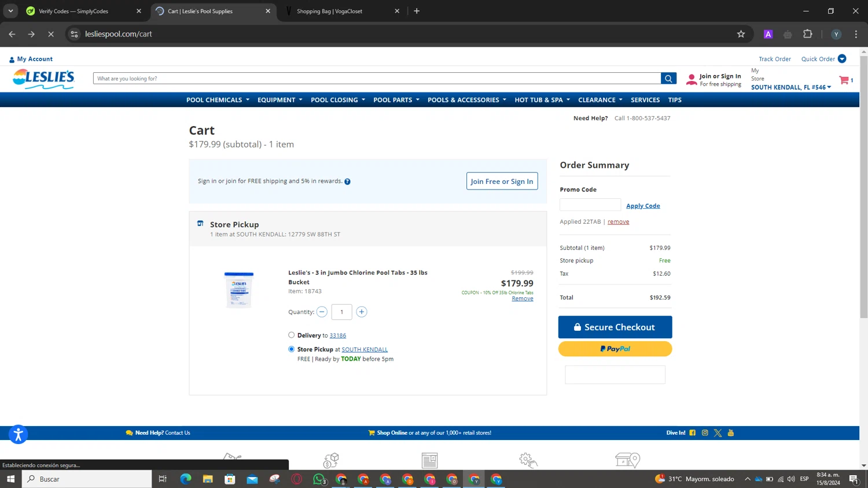868x488 pixels.
Task: Open the tab search dropdown in Chrome
Action: [10, 11]
